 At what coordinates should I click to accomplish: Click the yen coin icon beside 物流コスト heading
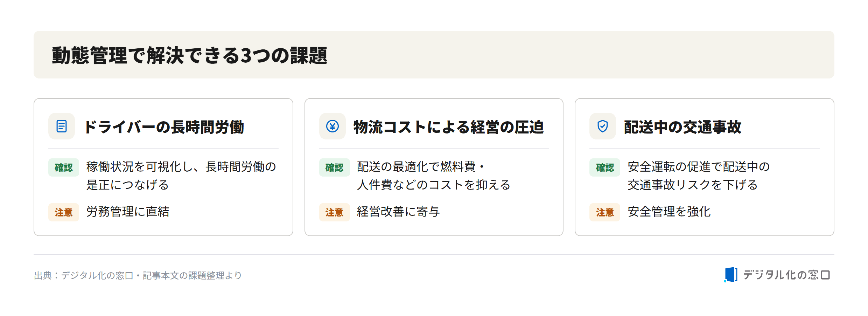[x=332, y=126]
